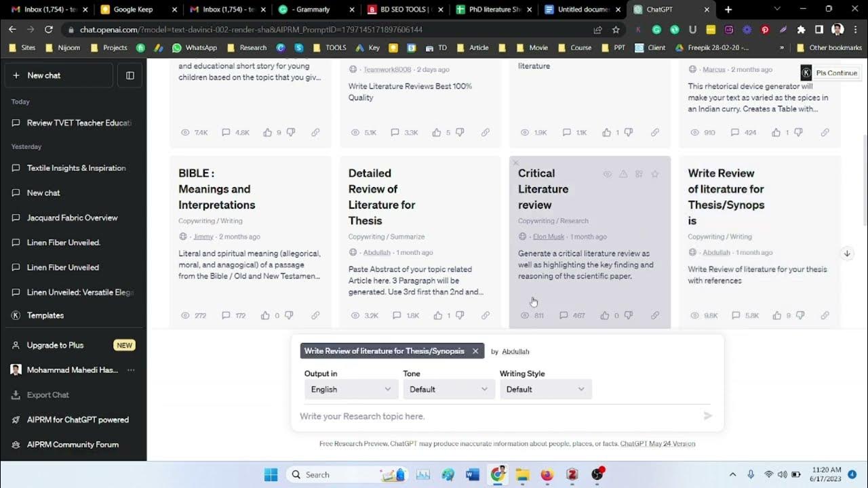Screen dimensions: 868x488
Task: Jump to bottom with down-arrow button
Action: point(847,253)
